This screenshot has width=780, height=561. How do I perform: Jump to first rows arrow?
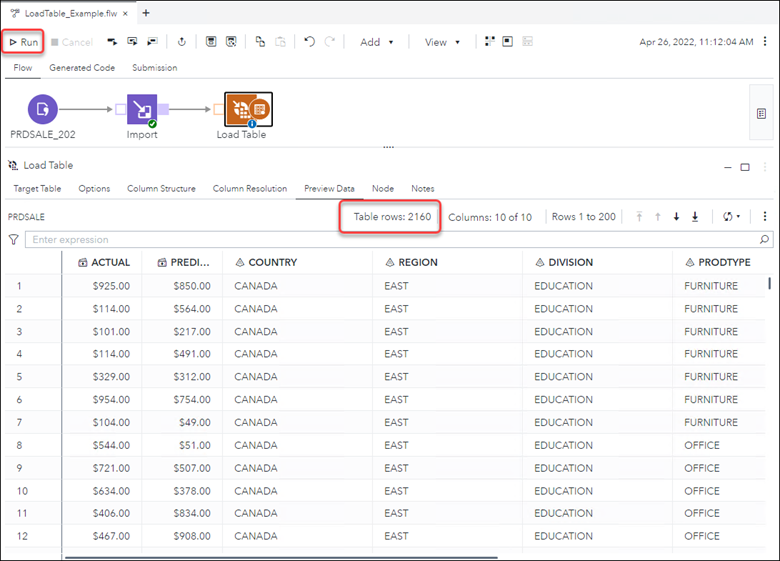[x=639, y=216]
